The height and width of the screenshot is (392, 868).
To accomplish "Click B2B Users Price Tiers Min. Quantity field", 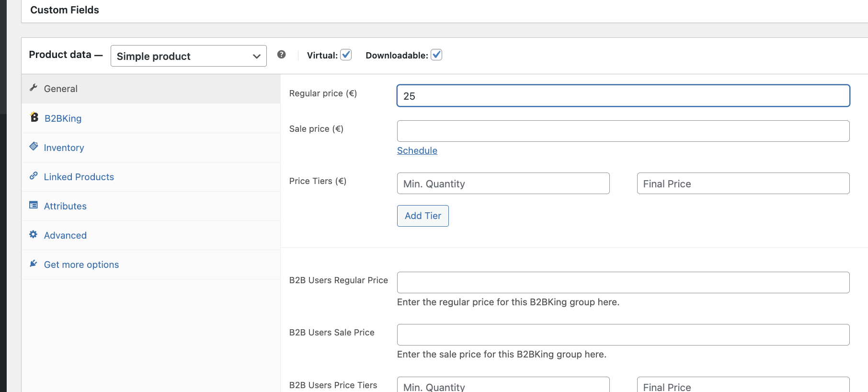I will (503, 385).
